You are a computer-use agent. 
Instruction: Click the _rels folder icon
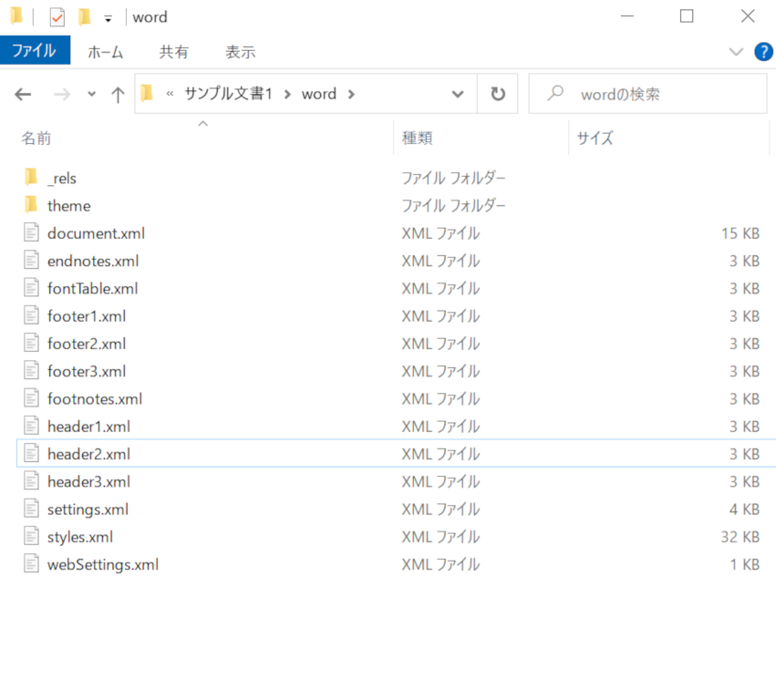click(32, 178)
